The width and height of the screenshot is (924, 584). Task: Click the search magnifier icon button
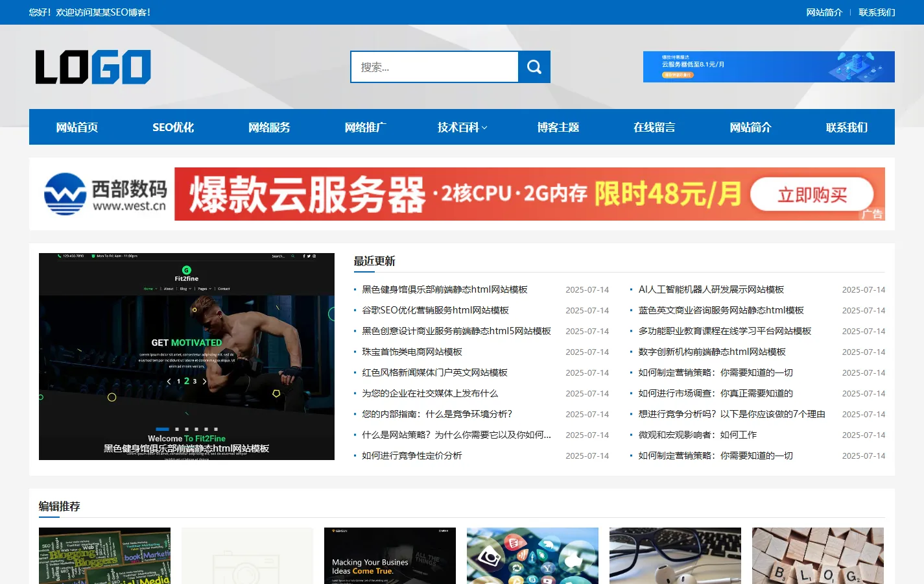[x=534, y=67]
